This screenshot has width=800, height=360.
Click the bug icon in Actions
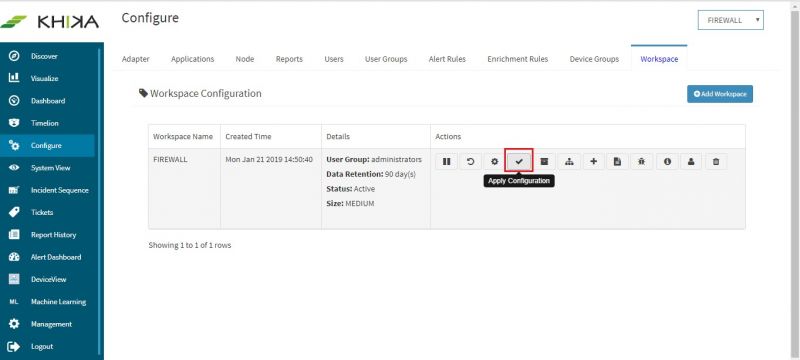[642, 162]
